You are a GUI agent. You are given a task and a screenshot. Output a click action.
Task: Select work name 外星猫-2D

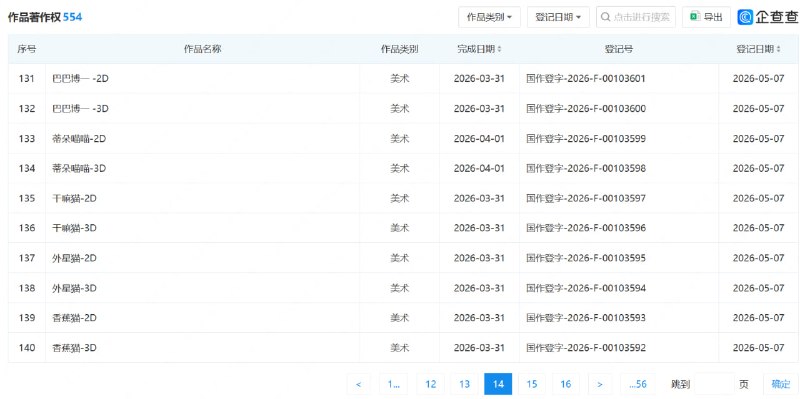[74, 258]
